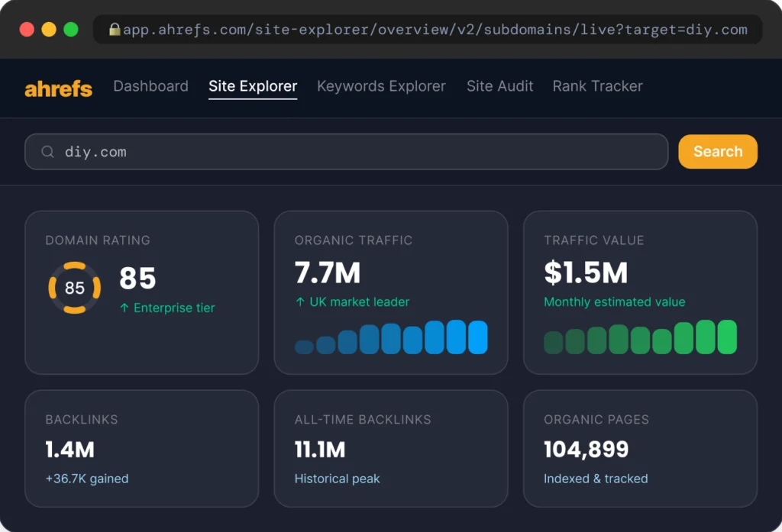The image size is (782, 532).
Task: Switch to Keywords Explorer
Action: pos(381,86)
